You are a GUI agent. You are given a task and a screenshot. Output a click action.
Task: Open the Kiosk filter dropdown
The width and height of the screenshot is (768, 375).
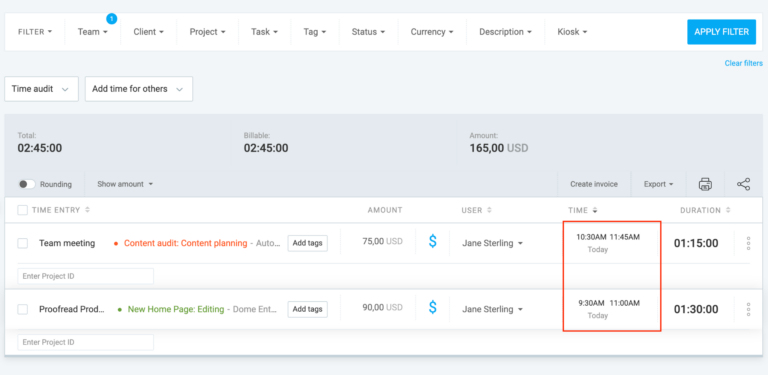click(x=572, y=32)
